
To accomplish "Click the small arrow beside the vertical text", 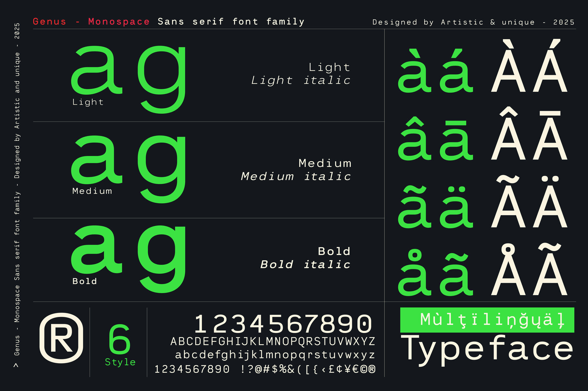I will tap(16, 365).
